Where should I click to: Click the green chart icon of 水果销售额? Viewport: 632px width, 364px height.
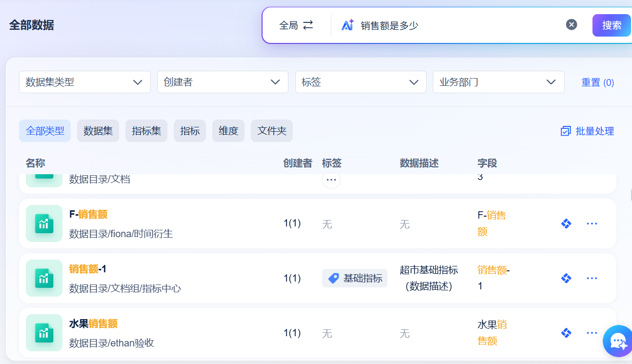(44, 333)
